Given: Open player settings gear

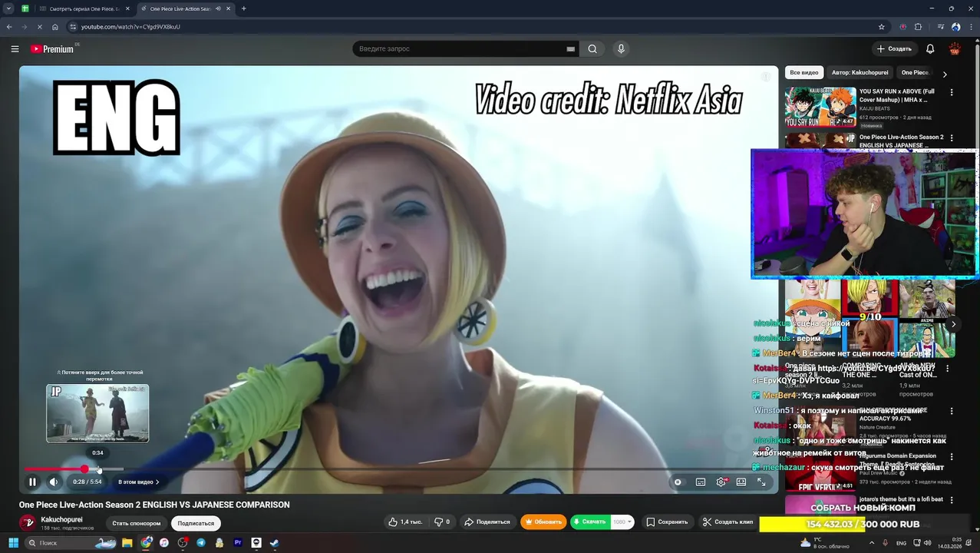Looking at the screenshot, I should pos(721,482).
